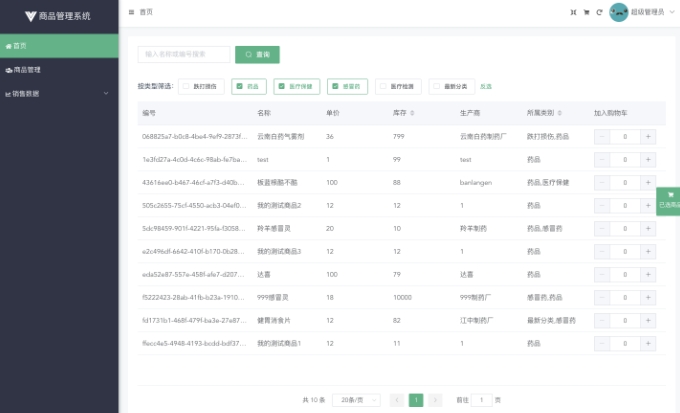680x413 pixels.
Task: Click the 健胃消食片 product name
Action: (x=274, y=321)
